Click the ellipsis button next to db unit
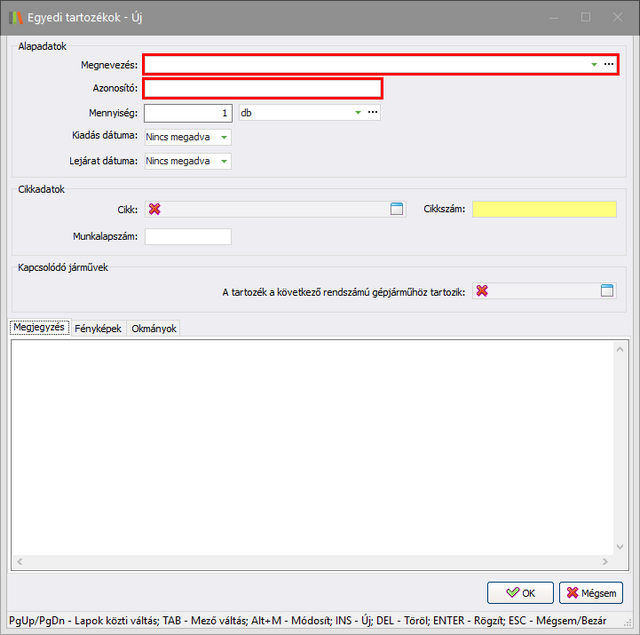640x635 pixels. [x=372, y=113]
